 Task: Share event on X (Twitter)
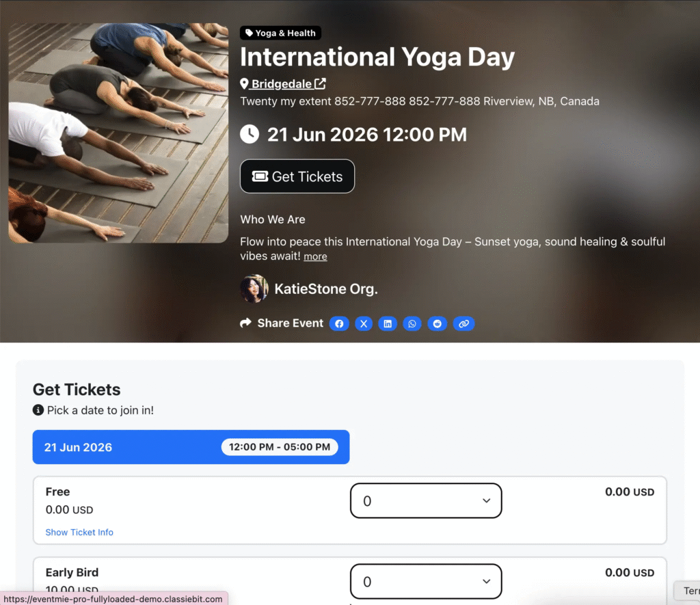coord(364,323)
